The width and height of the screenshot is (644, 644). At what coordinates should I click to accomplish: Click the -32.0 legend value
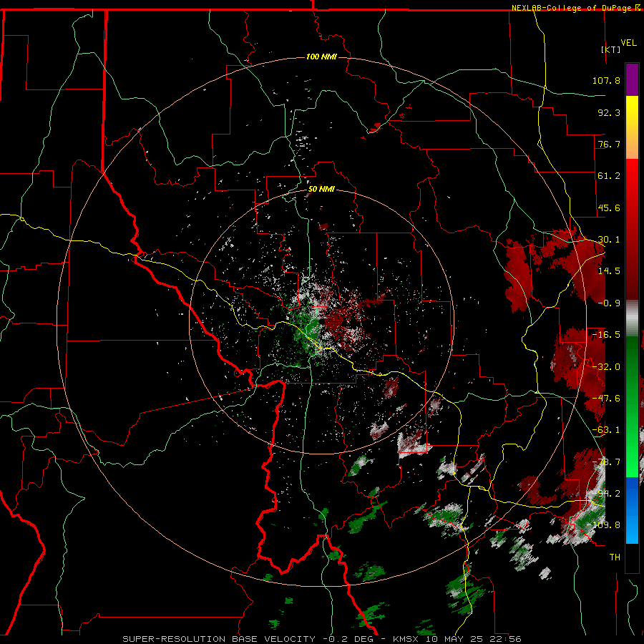[606, 367]
